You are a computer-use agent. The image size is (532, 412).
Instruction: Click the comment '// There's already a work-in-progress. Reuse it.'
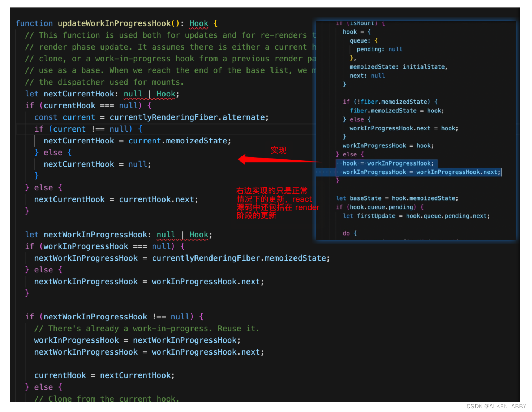click(x=147, y=329)
